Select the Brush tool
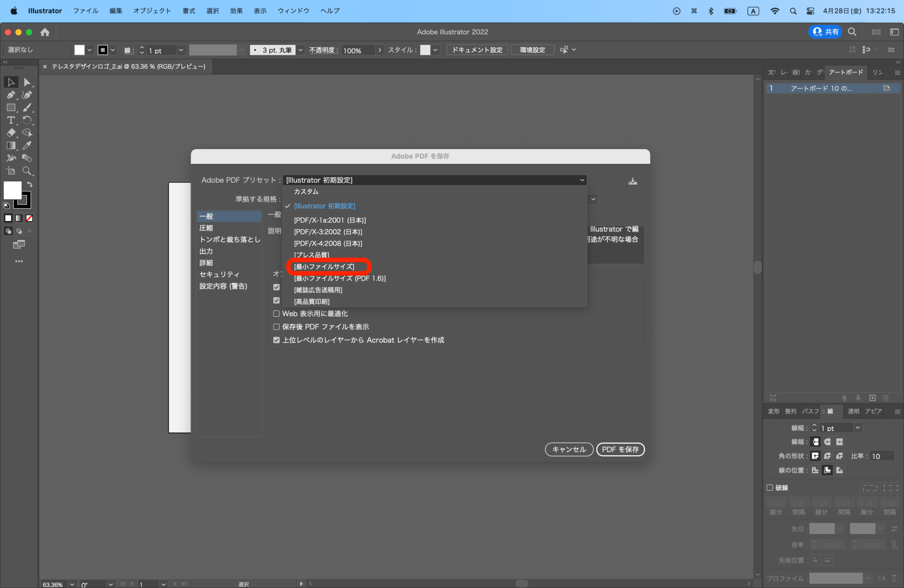904x588 pixels. tap(27, 107)
